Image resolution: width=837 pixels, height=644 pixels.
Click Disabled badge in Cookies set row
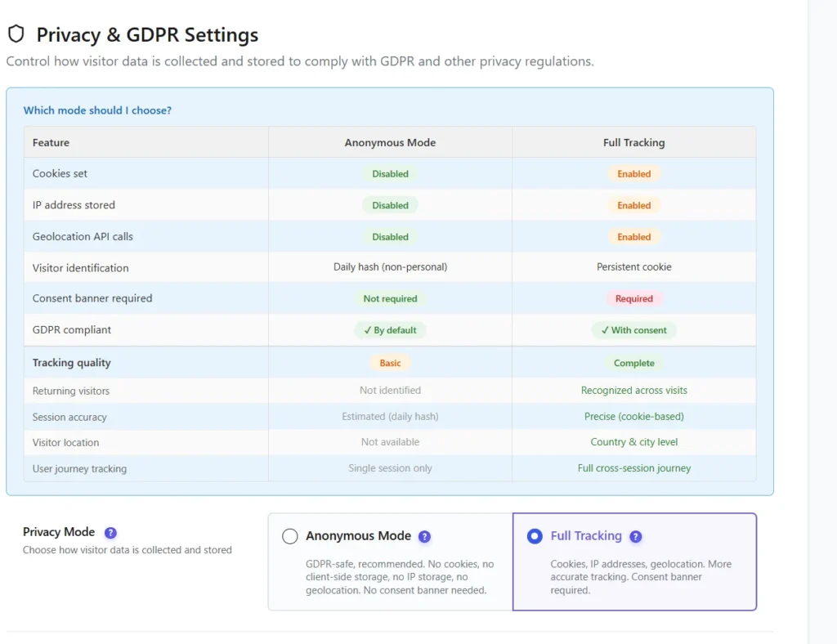point(390,174)
